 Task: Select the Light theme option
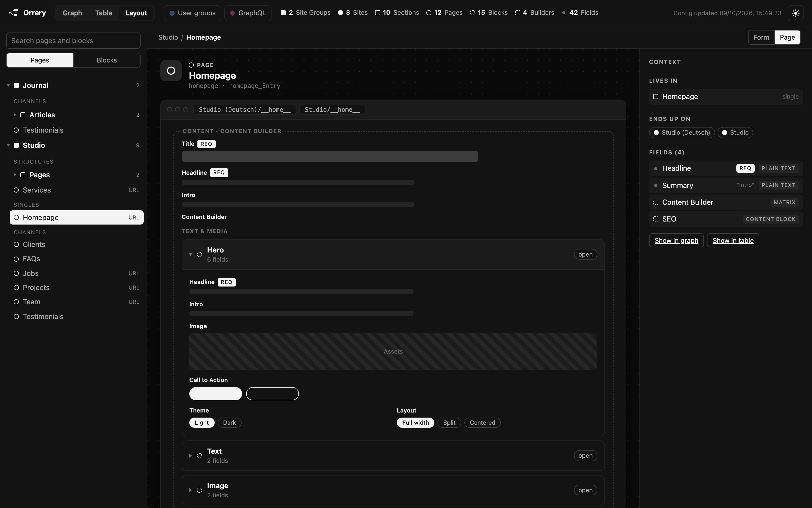[x=202, y=423]
